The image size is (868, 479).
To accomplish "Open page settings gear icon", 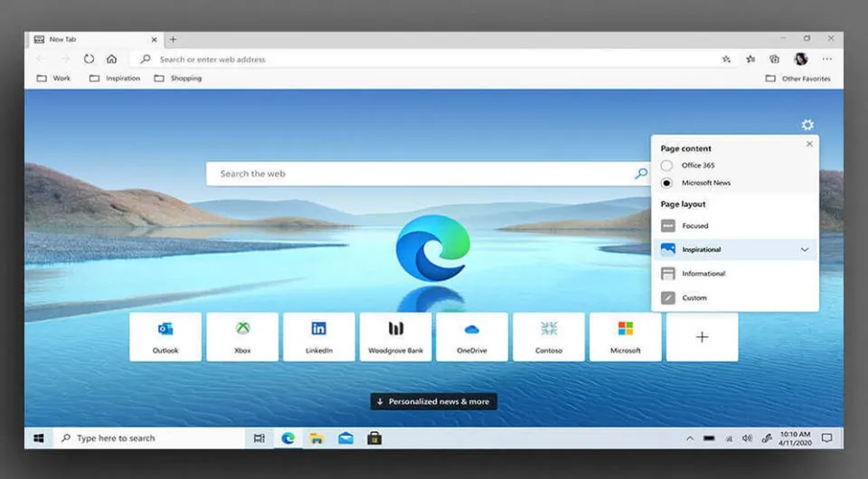I will tap(807, 125).
